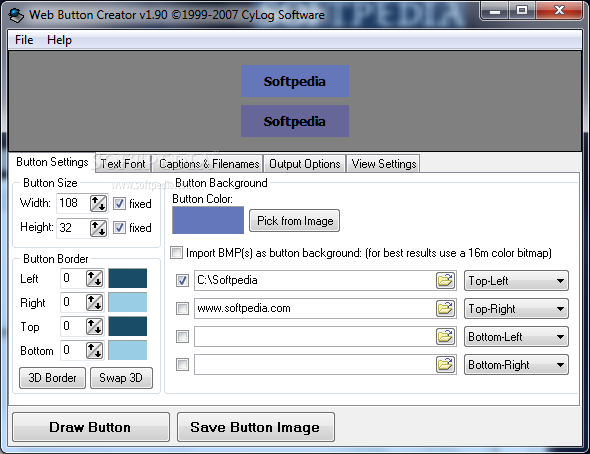Screen dimensions: 590x454
Task: Open the Bottom-Right position dropdown
Action: pos(516,364)
